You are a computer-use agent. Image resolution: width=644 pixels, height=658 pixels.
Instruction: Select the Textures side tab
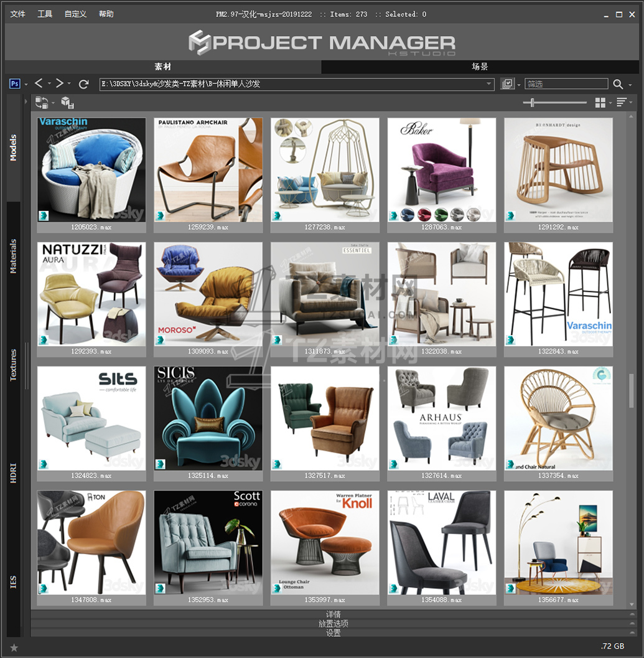tap(14, 365)
